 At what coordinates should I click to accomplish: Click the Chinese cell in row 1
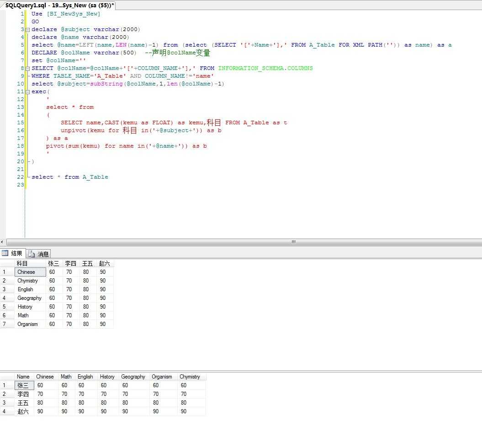(x=30, y=272)
